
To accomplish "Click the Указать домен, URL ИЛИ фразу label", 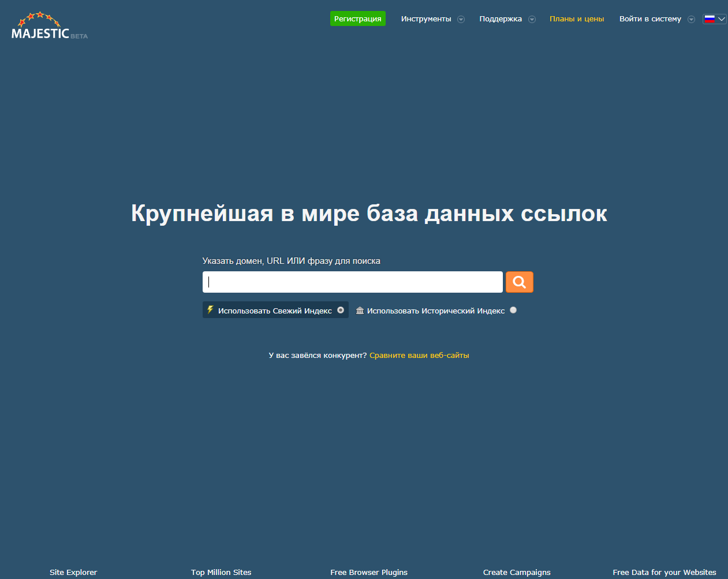I will 292,261.
